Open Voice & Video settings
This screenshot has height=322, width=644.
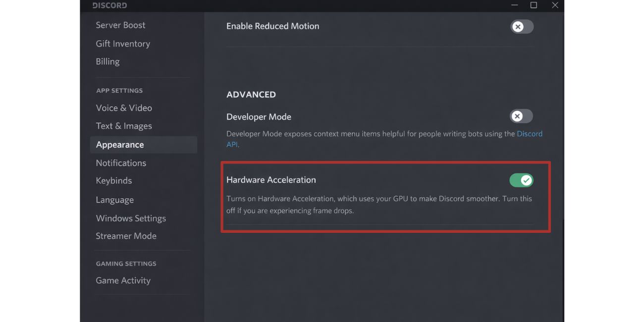tap(124, 107)
